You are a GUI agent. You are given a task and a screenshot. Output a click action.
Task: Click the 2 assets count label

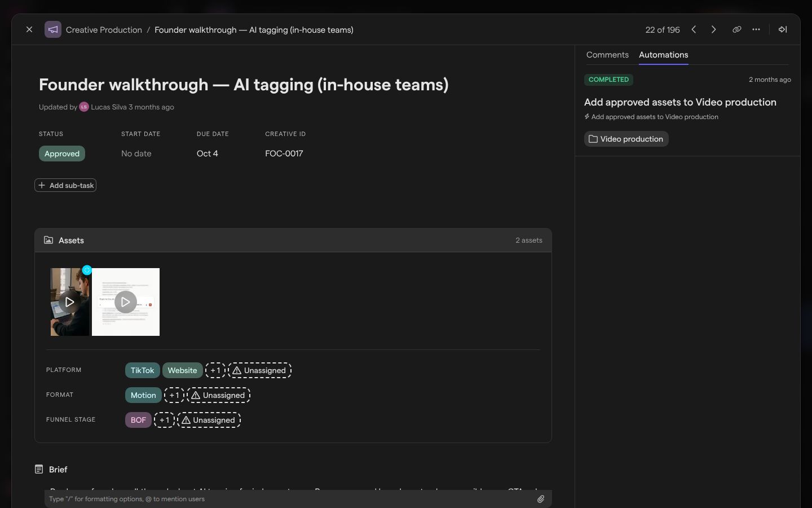[529, 240]
